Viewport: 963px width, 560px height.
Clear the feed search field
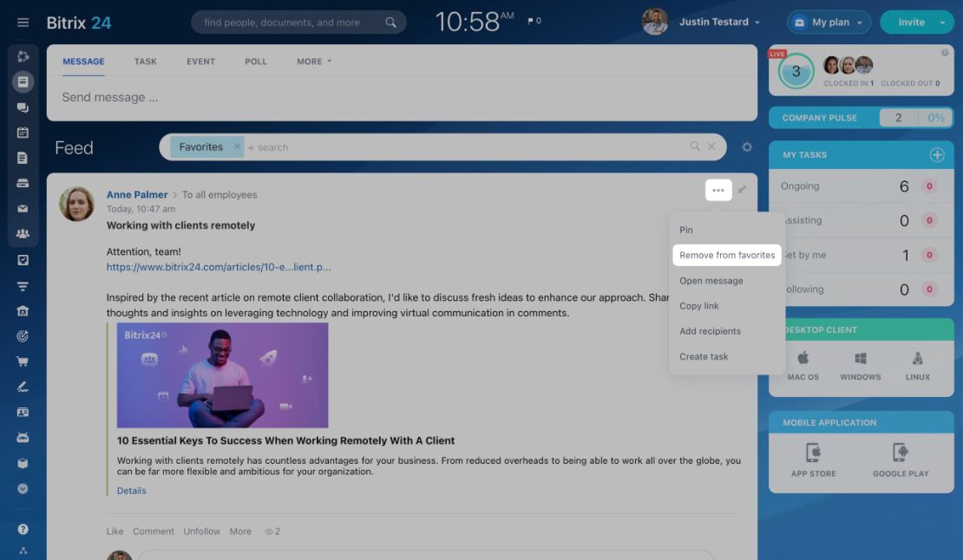click(x=711, y=147)
